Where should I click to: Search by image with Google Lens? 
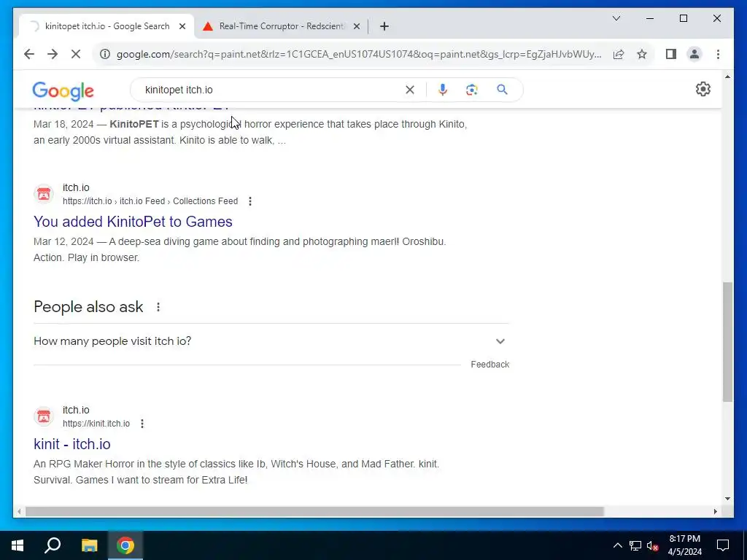tap(472, 90)
